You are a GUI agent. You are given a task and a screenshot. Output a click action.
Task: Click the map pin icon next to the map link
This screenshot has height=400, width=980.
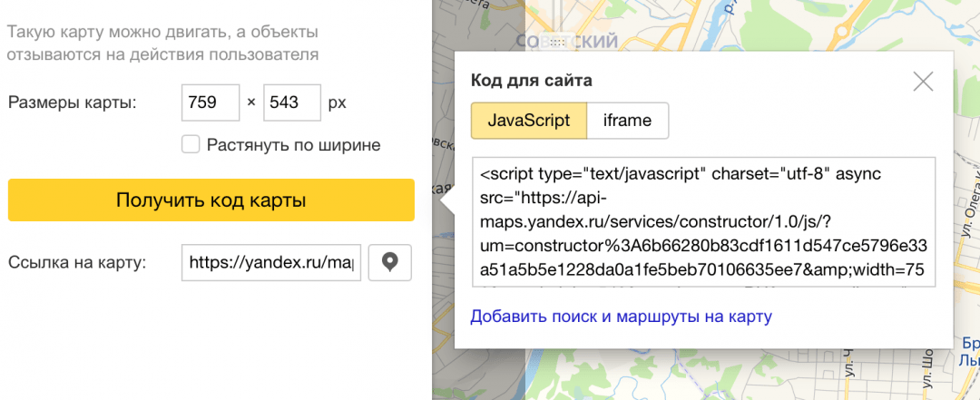[390, 262]
